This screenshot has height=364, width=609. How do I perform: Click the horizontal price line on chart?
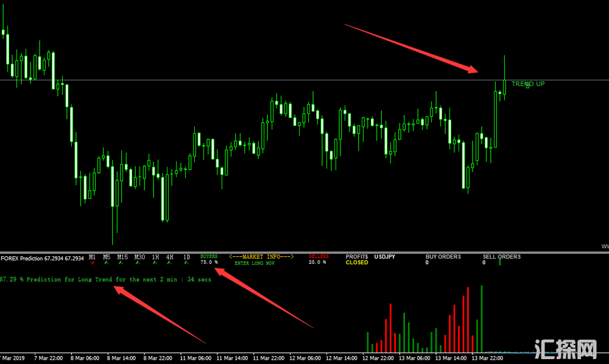click(x=244, y=80)
